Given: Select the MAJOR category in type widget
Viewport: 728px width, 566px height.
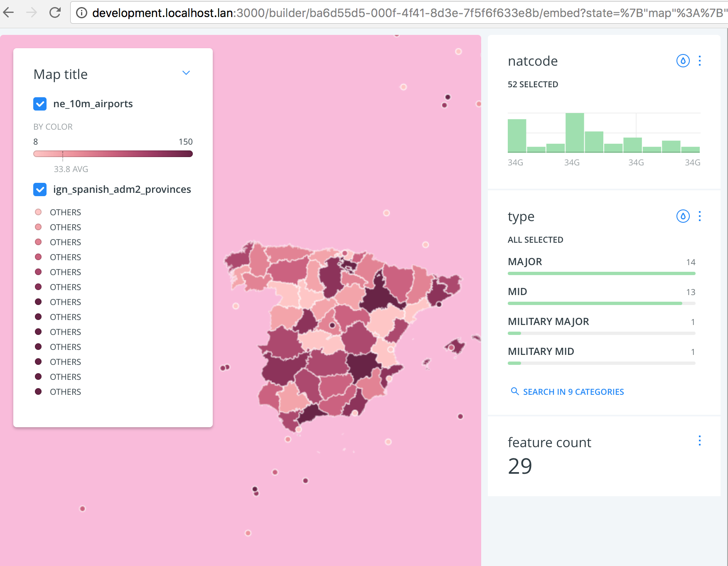Looking at the screenshot, I should click(x=601, y=266).
